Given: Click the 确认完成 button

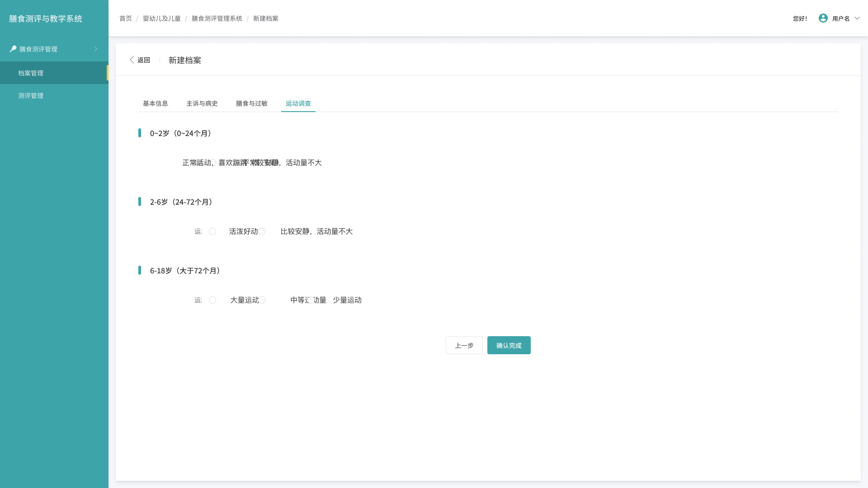Looking at the screenshot, I should 509,345.
